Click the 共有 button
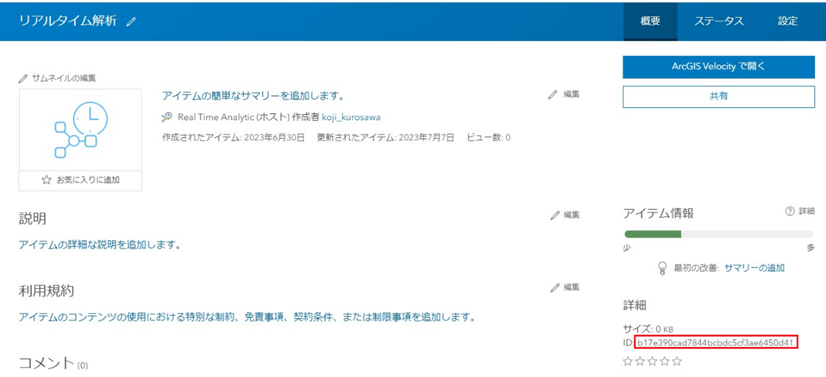Screen dimensions: 826x377 [x=719, y=96]
